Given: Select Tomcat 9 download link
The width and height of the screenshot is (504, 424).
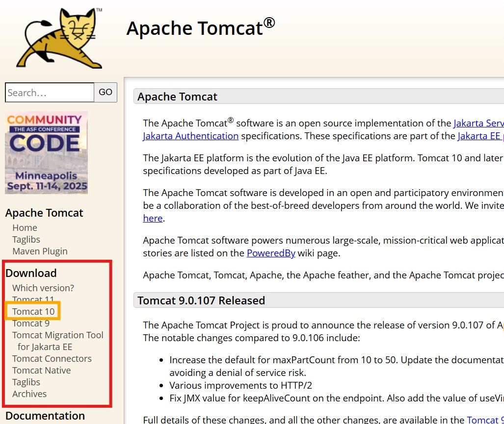Looking at the screenshot, I should click(x=31, y=323).
